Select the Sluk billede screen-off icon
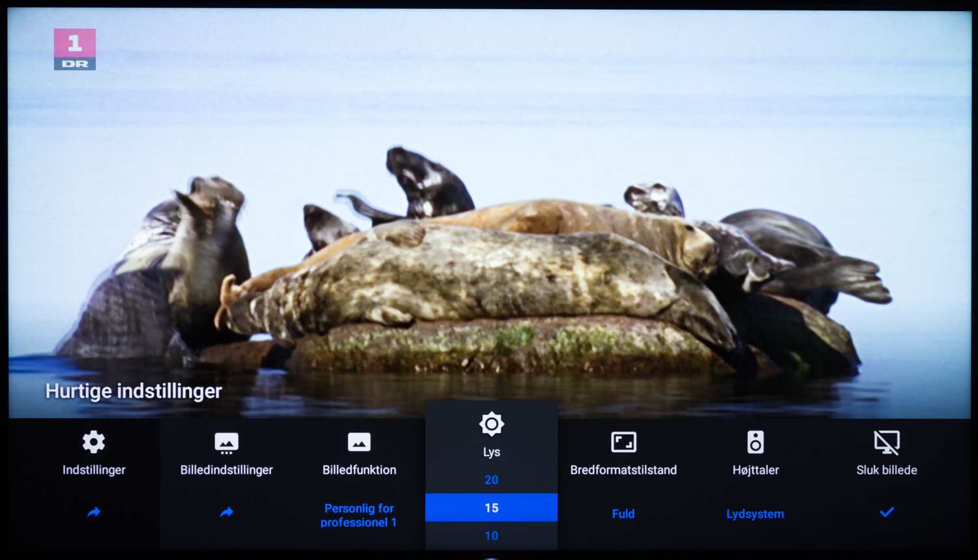Viewport: 978px width, 560px height. 887,443
